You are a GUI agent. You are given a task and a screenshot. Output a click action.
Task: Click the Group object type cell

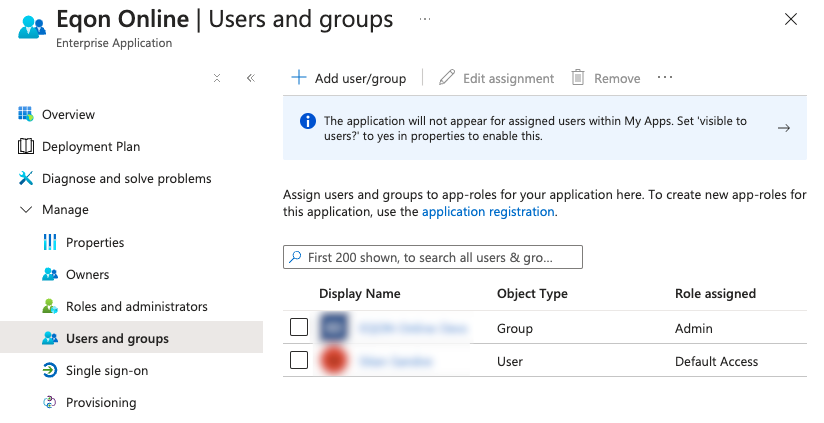click(x=515, y=329)
